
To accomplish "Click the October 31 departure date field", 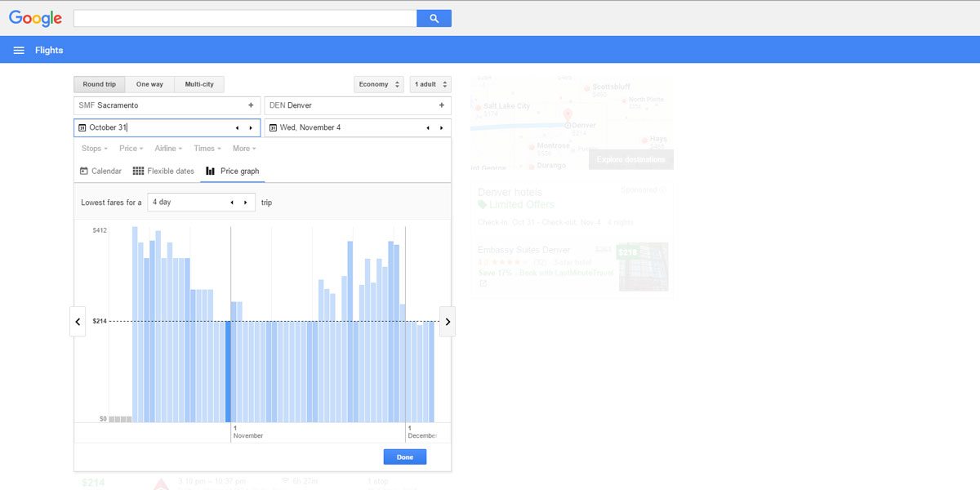I will (155, 128).
